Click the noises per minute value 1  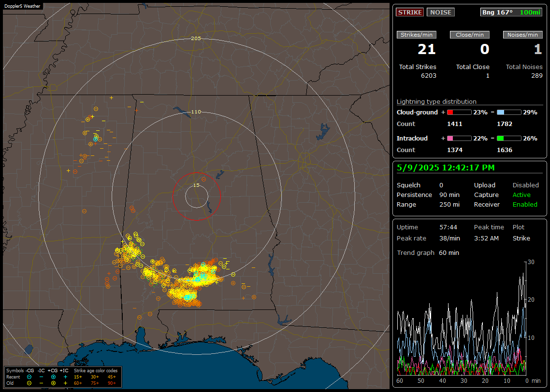coord(538,49)
